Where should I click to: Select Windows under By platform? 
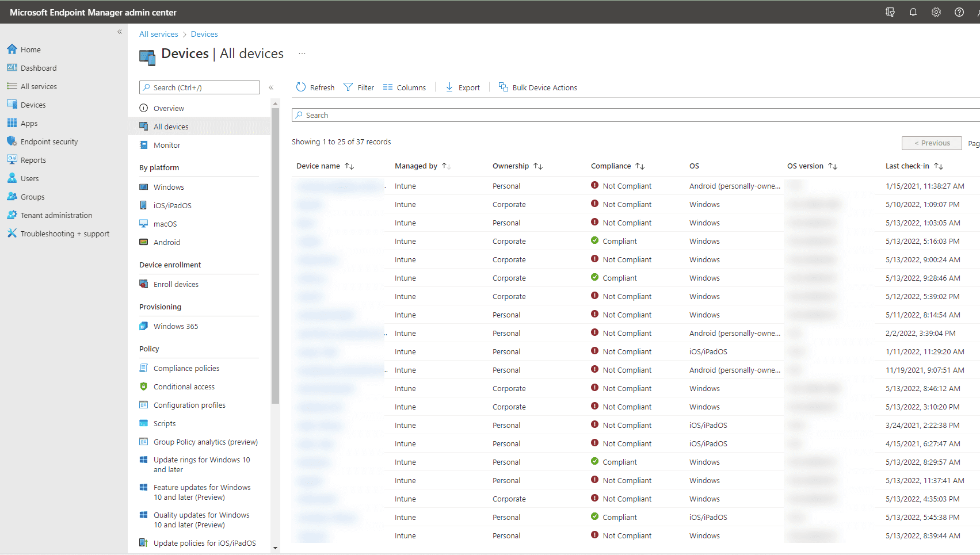tap(169, 187)
